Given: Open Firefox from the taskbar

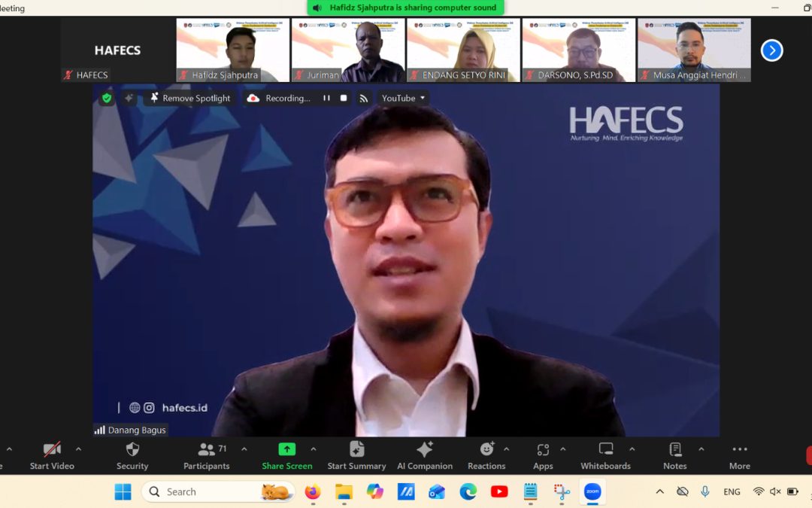Looking at the screenshot, I should 313,491.
